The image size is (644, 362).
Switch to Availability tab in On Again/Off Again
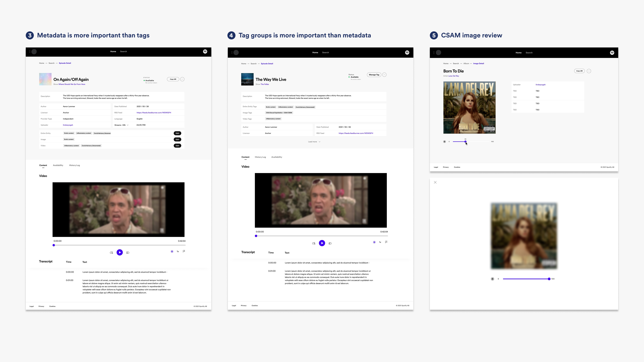pyautogui.click(x=58, y=165)
